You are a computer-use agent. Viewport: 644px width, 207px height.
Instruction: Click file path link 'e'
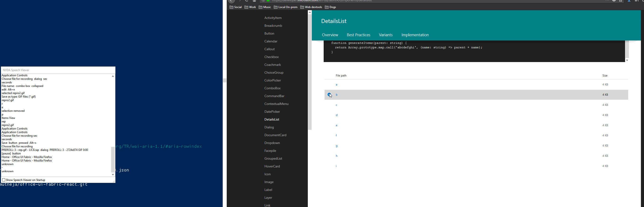click(336, 125)
